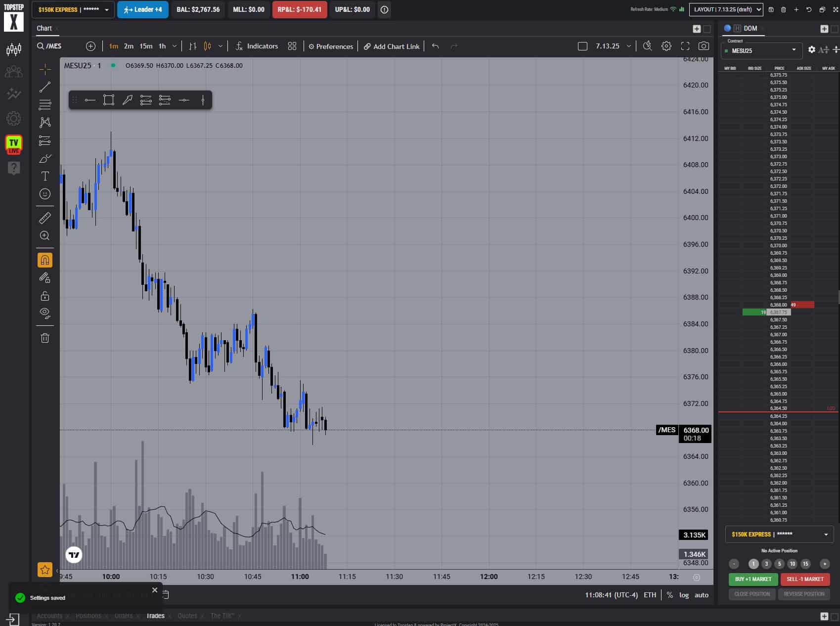Viewport: 840px width, 626px height.
Task: Pick the Ruler measure tool
Action: pos(45,218)
